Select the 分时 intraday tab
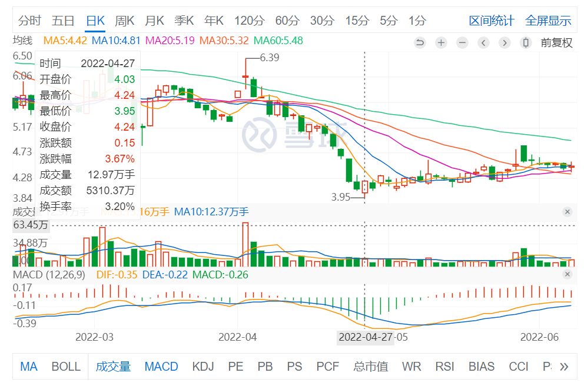Image resolution: width=588 pixels, height=386 pixels. pos(29,21)
